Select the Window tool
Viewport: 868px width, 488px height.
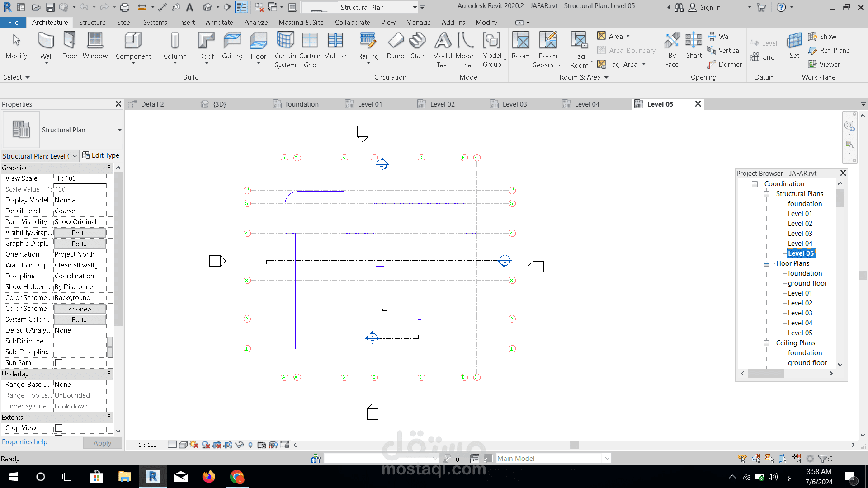click(95, 46)
